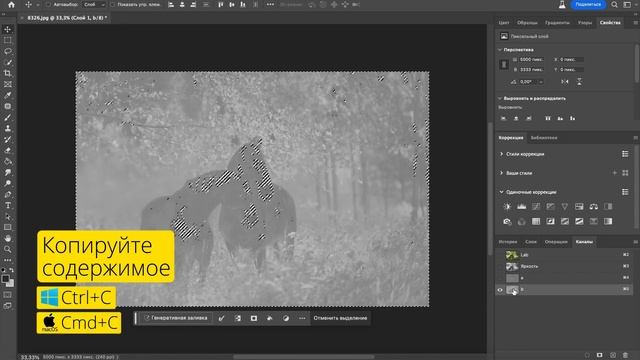Switch to the История tab

(x=508, y=242)
